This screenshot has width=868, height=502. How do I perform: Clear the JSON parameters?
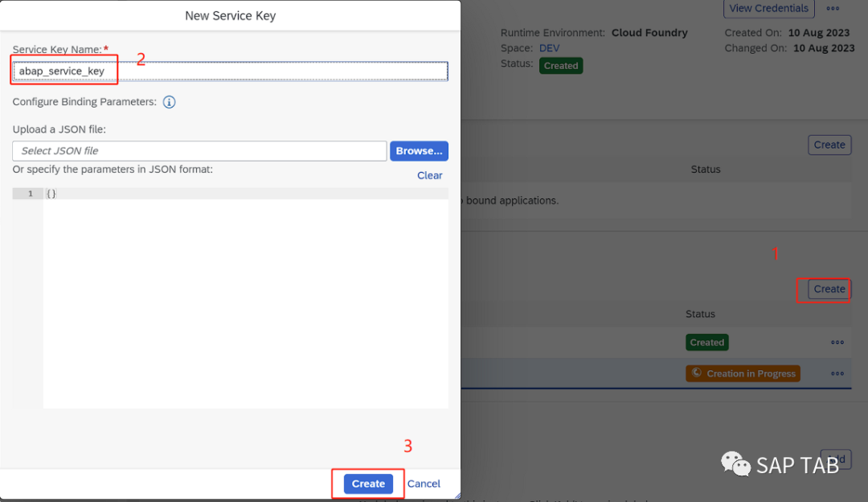(429, 175)
